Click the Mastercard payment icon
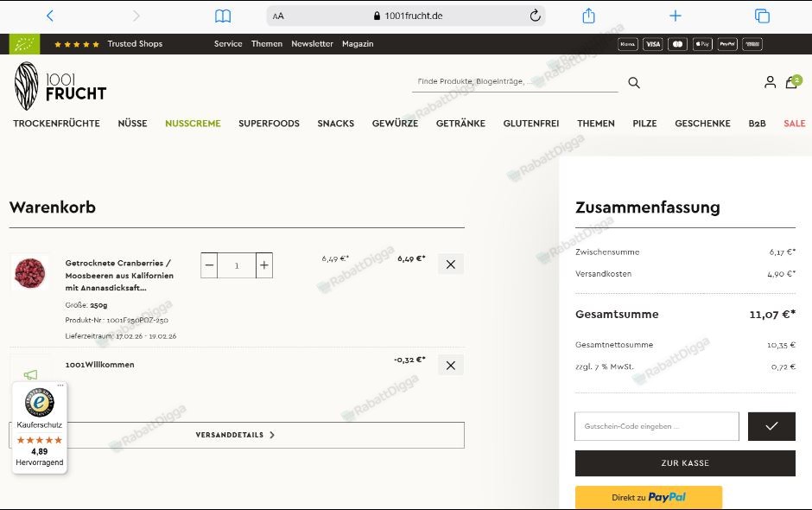Viewport: 812px width, 510px height. click(677, 44)
